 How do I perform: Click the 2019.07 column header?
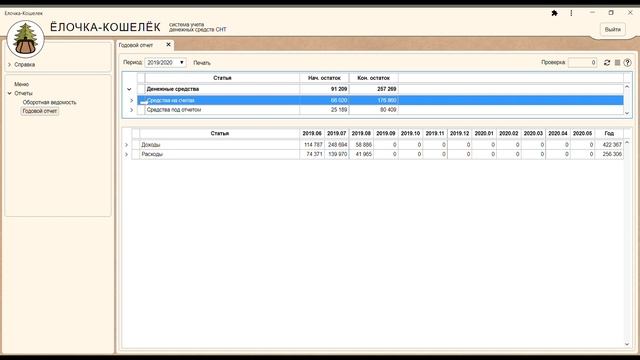pyautogui.click(x=337, y=133)
